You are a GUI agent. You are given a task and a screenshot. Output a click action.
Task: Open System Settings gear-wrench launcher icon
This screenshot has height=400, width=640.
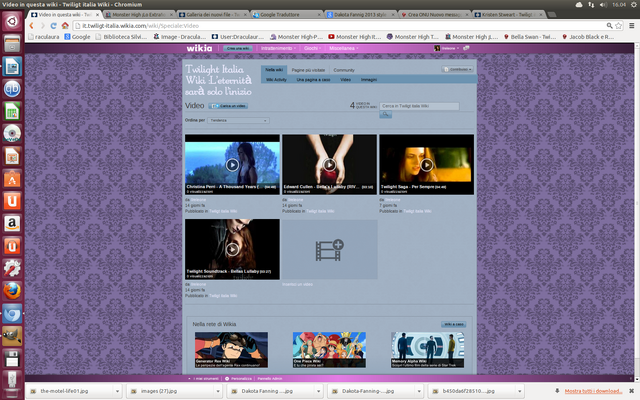pyautogui.click(x=12, y=269)
